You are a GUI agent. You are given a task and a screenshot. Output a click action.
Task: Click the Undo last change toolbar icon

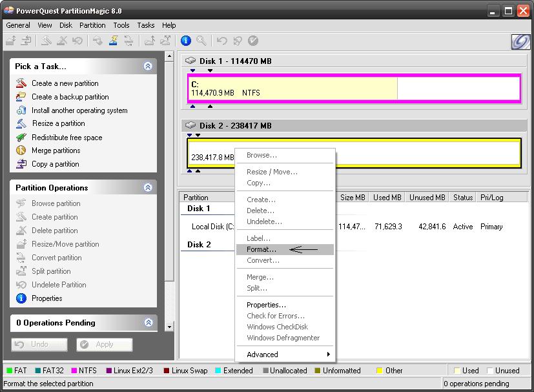[221, 41]
